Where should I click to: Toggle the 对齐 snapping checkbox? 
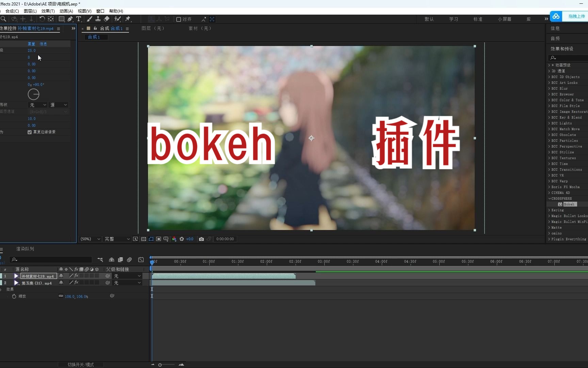click(178, 19)
